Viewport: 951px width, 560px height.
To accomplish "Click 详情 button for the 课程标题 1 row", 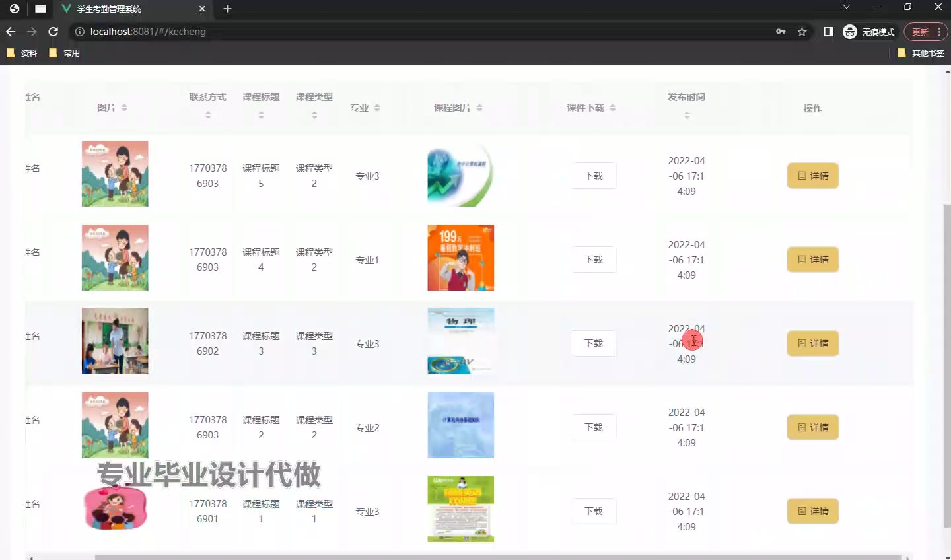I will tap(812, 511).
